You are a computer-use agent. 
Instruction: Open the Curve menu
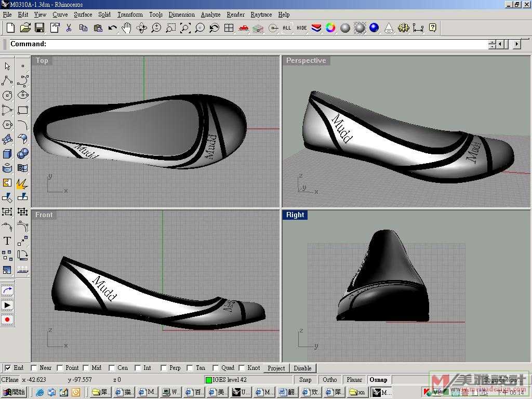(x=60, y=15)
